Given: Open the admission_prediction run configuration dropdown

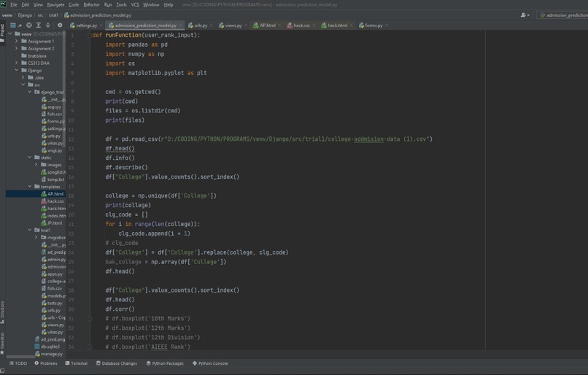Looking at the screenshot, I should (x=562, y=15).
